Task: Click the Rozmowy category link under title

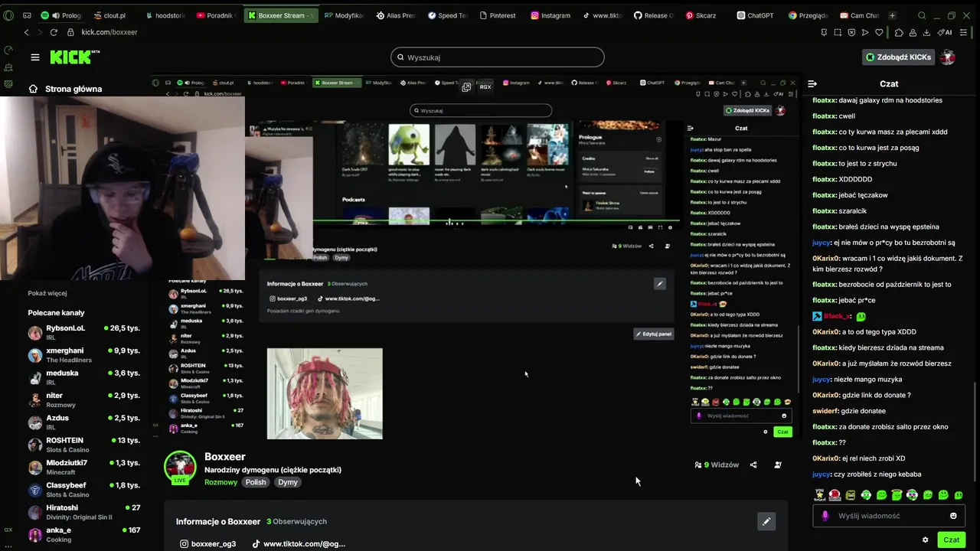Action: pyautogui.click(x=220, y=482)
